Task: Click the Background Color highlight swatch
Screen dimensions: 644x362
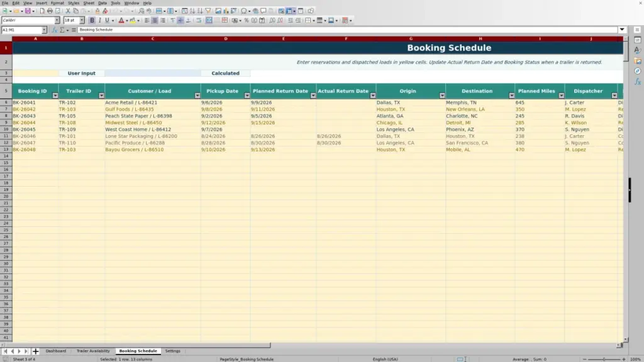Action: (x=133, y=20)
